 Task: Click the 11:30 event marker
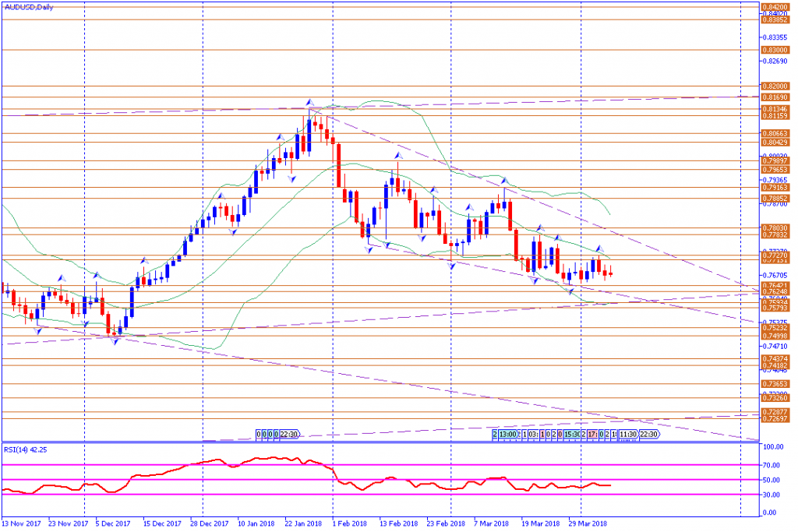pos(628,435)
